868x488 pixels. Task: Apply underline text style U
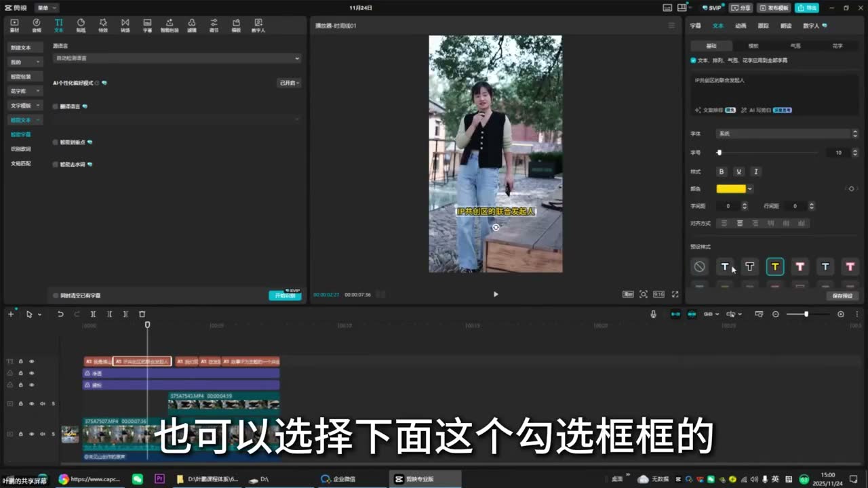[739, 171]
